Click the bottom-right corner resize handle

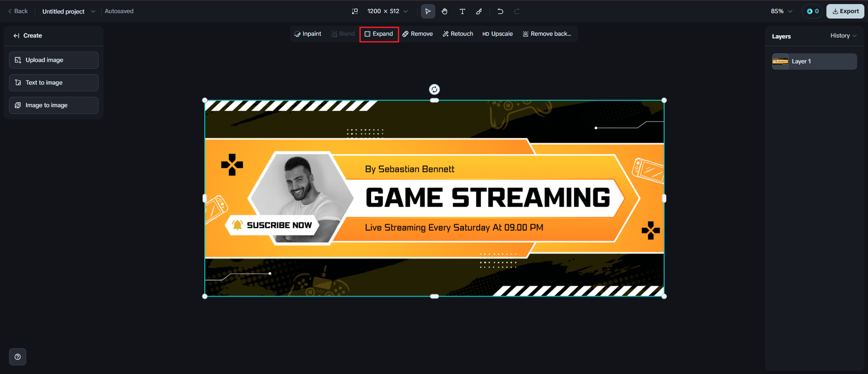tap(664, 296)
